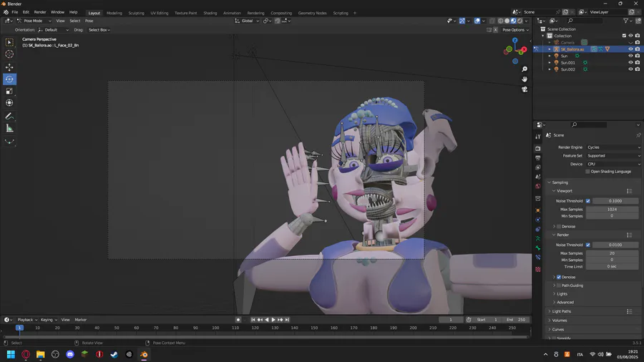The width and height of the screenshot is (644, 362).
Task: Expand the Light Paths panel
Action: click(562, 311)
